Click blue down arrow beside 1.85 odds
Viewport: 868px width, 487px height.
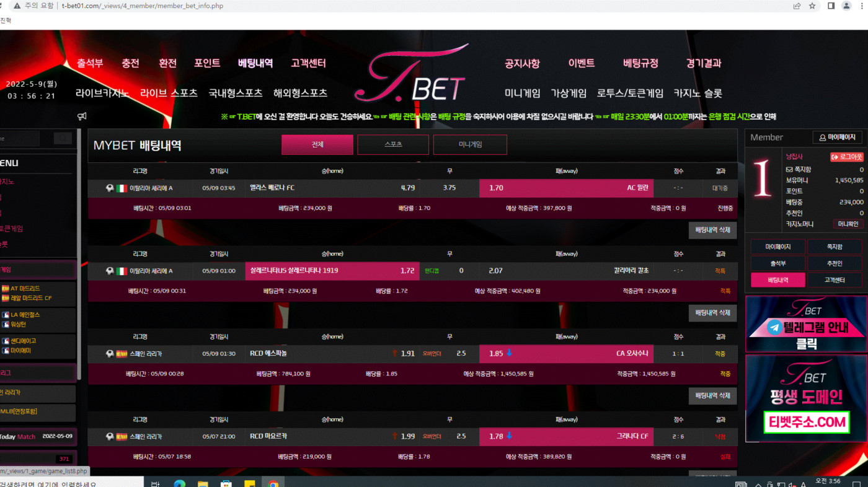coord(510,353)
